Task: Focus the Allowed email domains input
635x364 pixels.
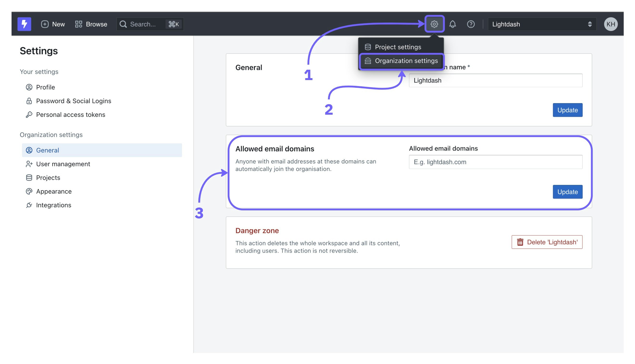Action: pyautogui.click(x=496, y=162)
